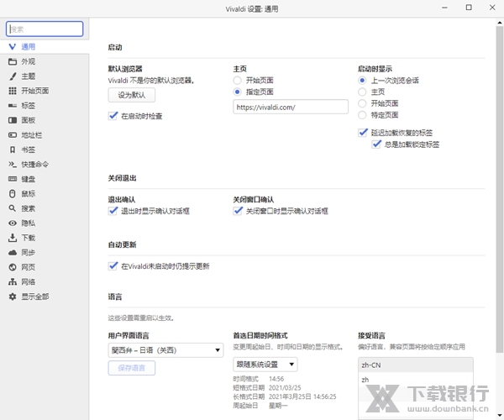Image resolution: width=504 pixels, height=420 pixels.
Task: Open the 外观 settings section label
Action: pyautogui.click(x=29, y=61)
